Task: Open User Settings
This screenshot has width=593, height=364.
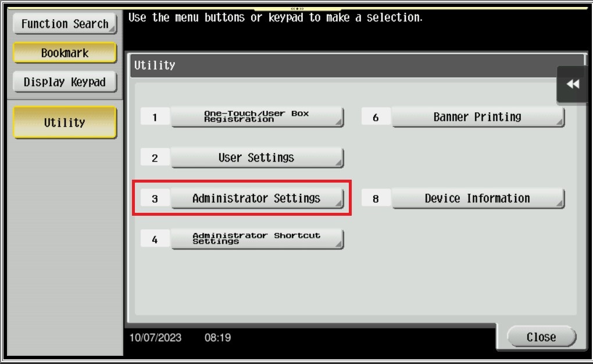Action: coord(257,157)
